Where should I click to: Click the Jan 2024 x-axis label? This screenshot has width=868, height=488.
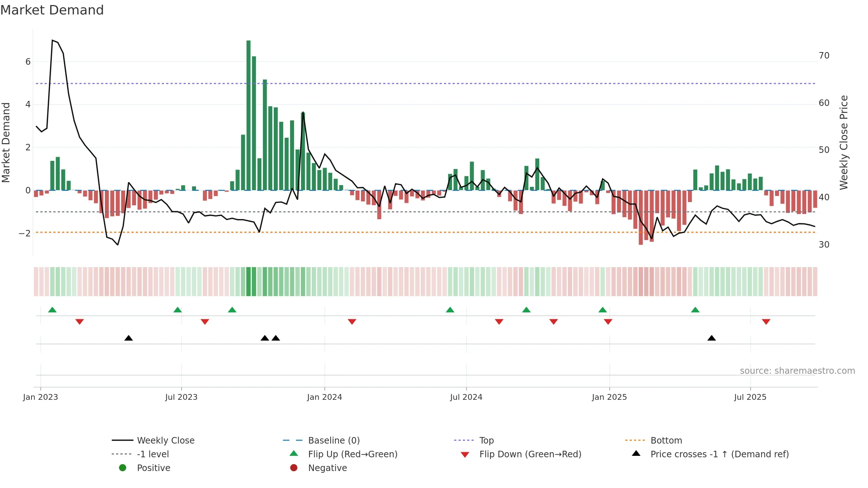(324, 397)
